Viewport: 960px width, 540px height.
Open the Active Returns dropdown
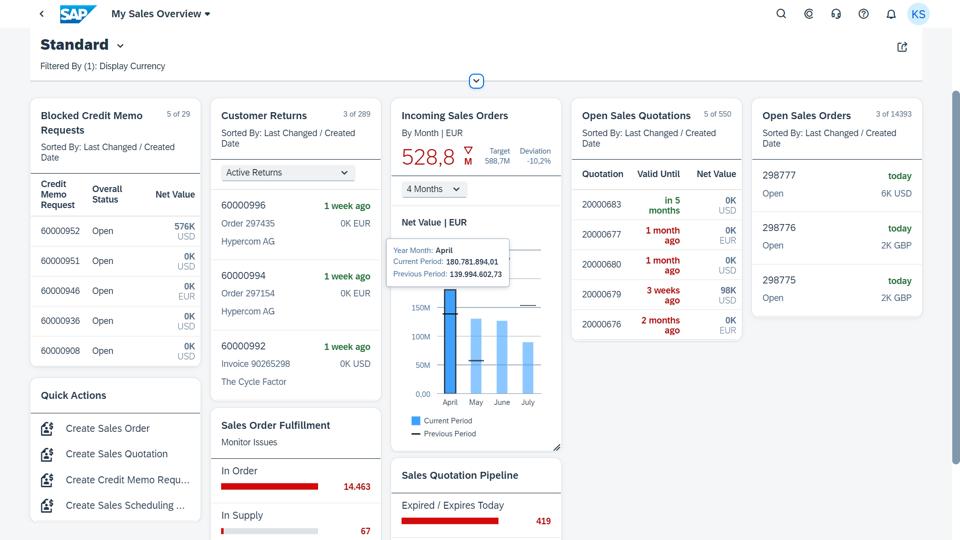(x=287, y=173)
